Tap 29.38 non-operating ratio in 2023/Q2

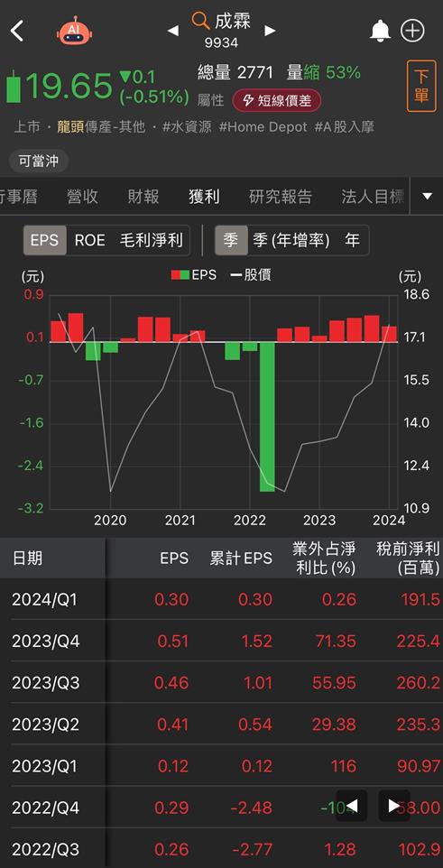pyautogui.click(x=334, y=724)
